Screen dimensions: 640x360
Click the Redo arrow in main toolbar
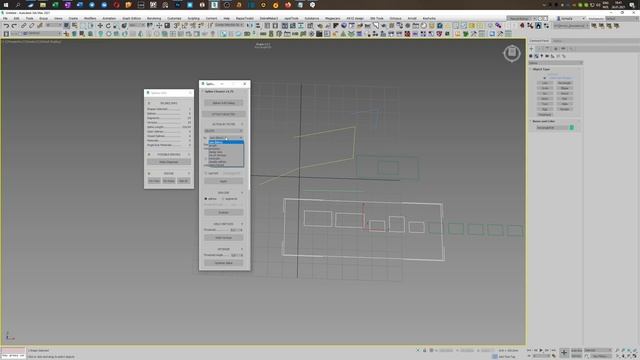[14, 26]
